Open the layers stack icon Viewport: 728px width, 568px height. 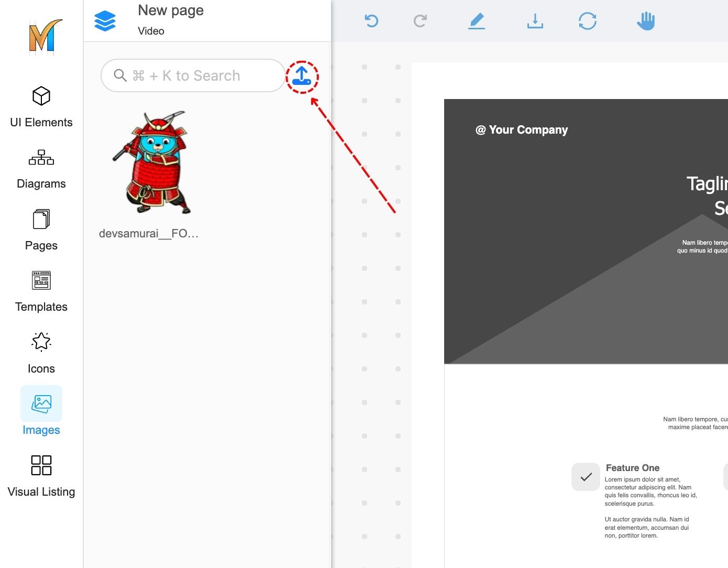click(105, 21)
